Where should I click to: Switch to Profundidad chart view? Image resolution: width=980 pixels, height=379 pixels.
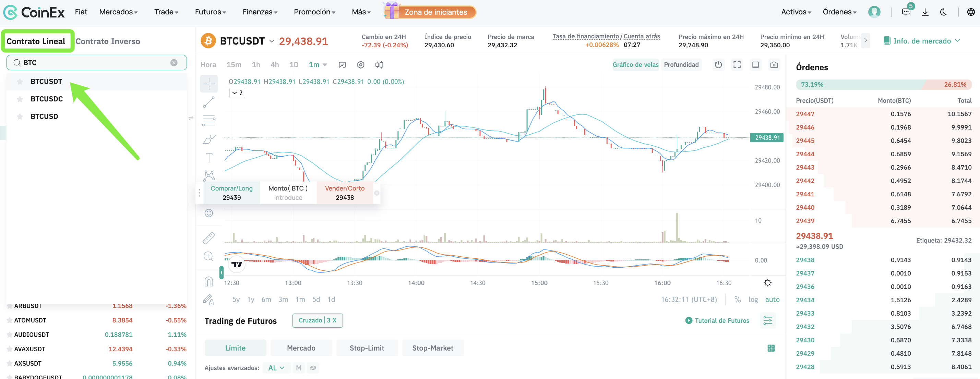tap(681, 65)
